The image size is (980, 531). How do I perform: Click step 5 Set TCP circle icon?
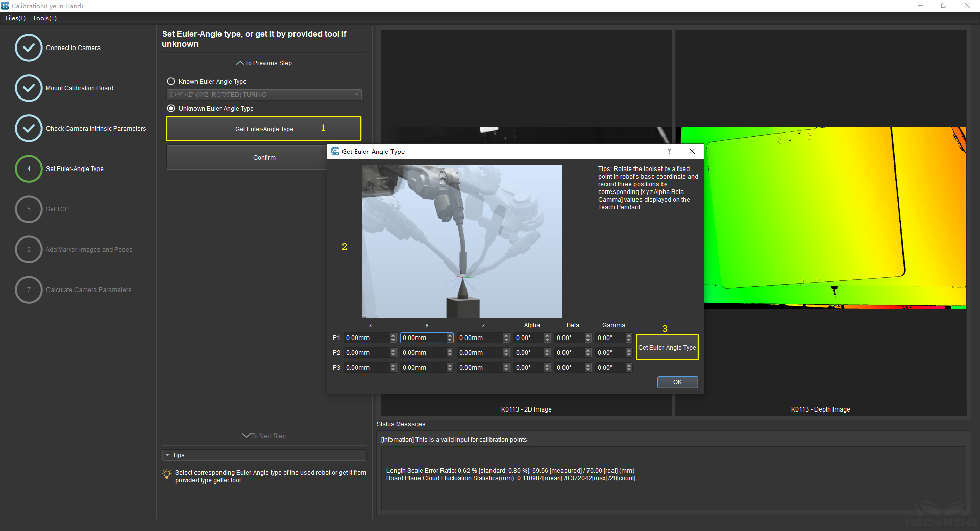tap(29, 209)
